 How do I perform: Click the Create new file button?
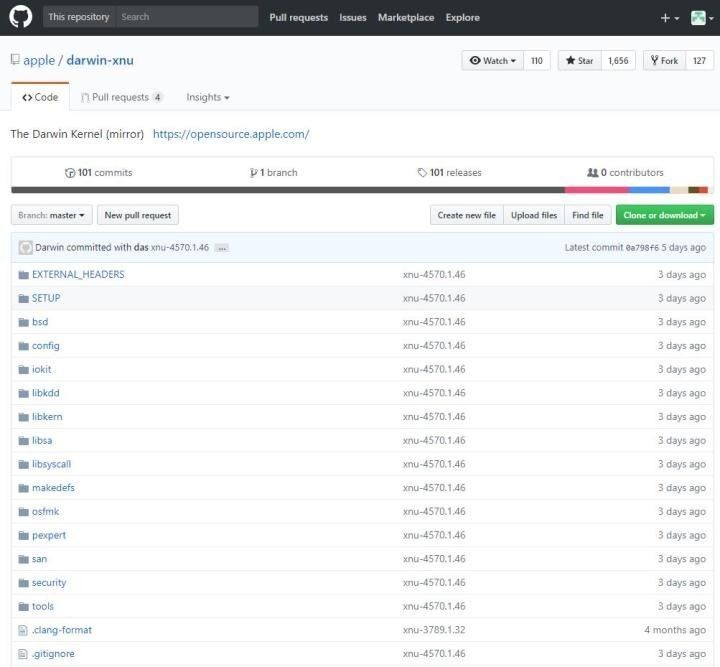467,215
